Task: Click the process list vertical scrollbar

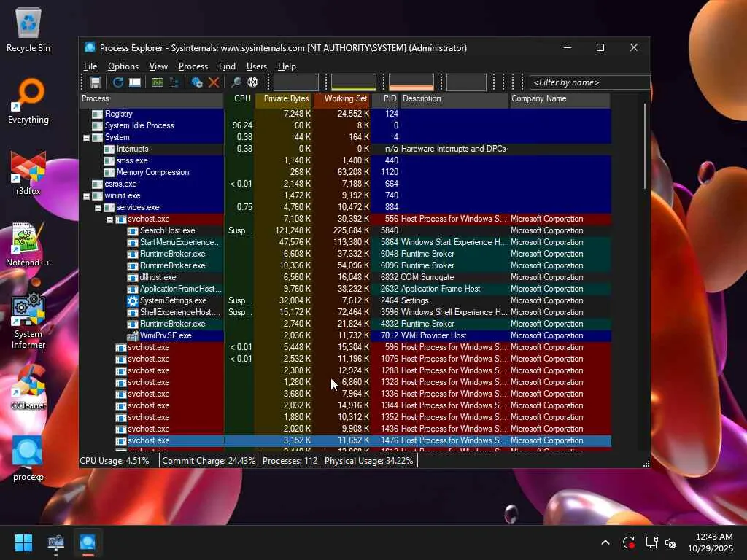Action: 645,146
